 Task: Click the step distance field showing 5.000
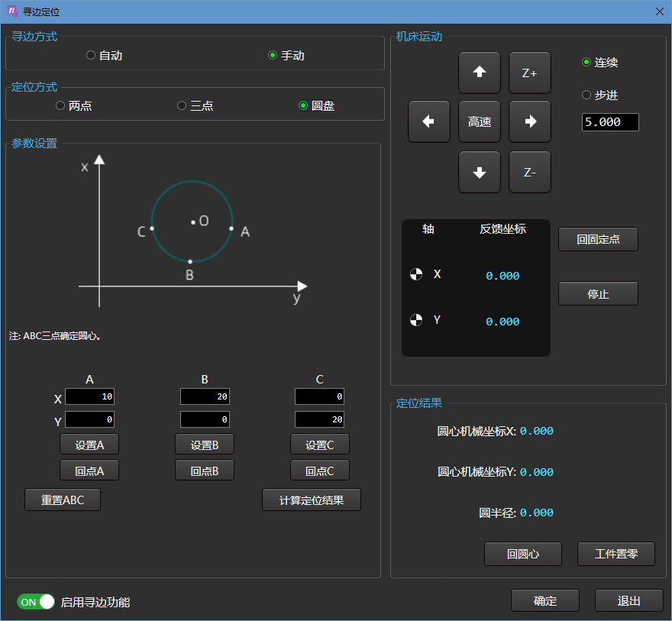[610, 122]
